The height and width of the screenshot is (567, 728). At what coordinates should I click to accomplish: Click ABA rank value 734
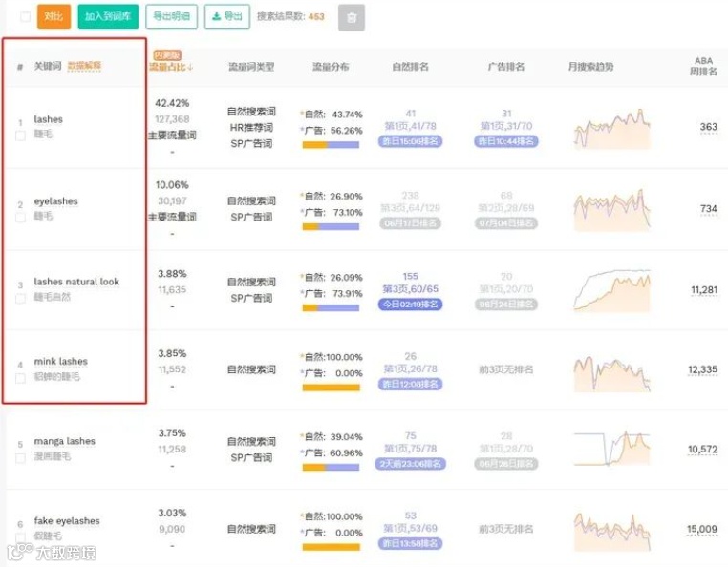point(709,209)
